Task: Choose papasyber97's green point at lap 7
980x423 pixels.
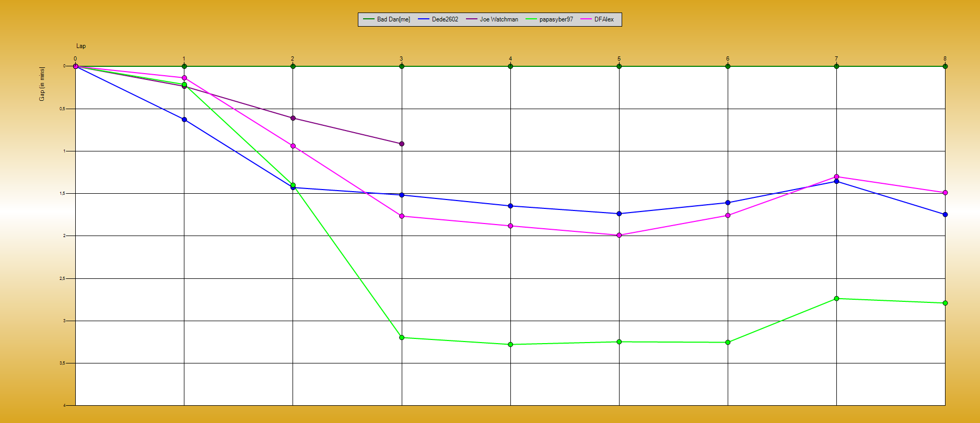Action: pos(836,298)
